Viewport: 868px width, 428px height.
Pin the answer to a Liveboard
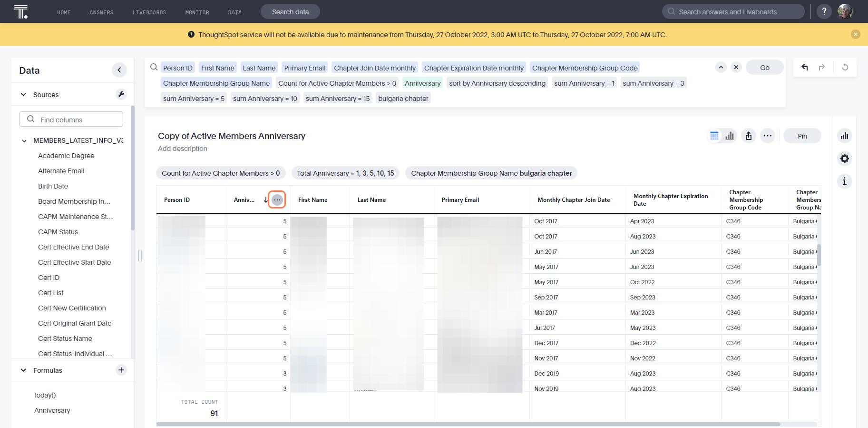pos(802,136)
